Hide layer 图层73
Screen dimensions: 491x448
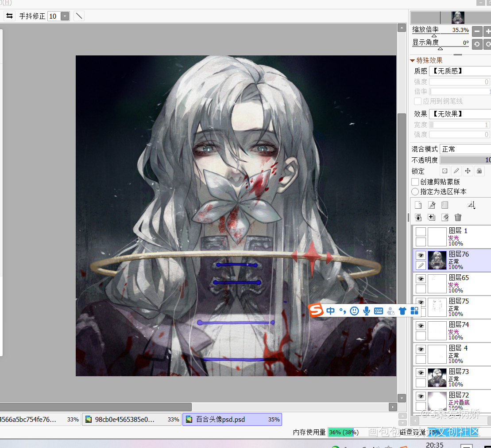coord(421,373)
